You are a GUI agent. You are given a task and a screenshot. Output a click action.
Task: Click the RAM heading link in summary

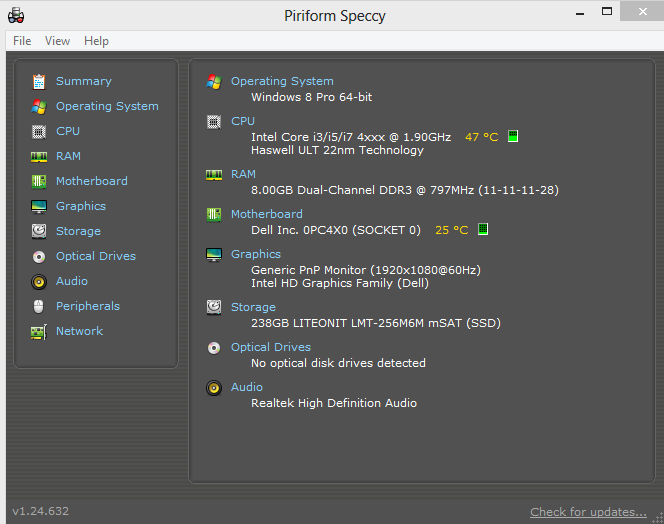243,174
